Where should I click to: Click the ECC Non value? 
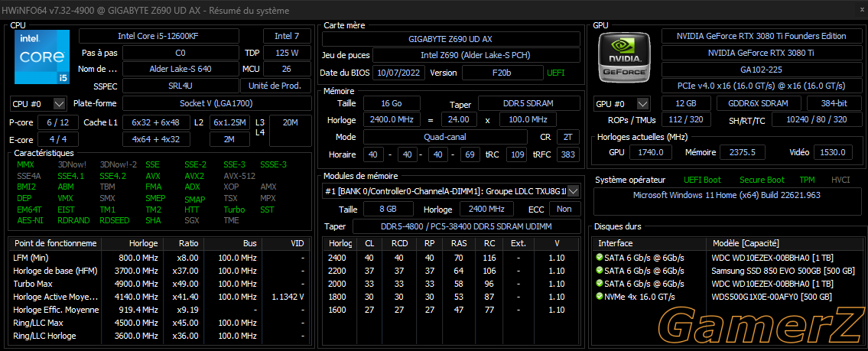[564, 209]
